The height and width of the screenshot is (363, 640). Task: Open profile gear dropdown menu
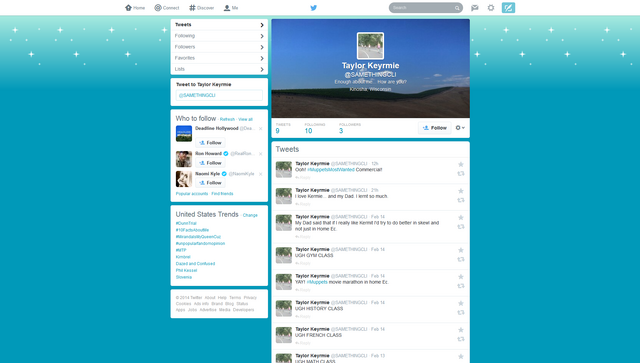click(460, 128)
